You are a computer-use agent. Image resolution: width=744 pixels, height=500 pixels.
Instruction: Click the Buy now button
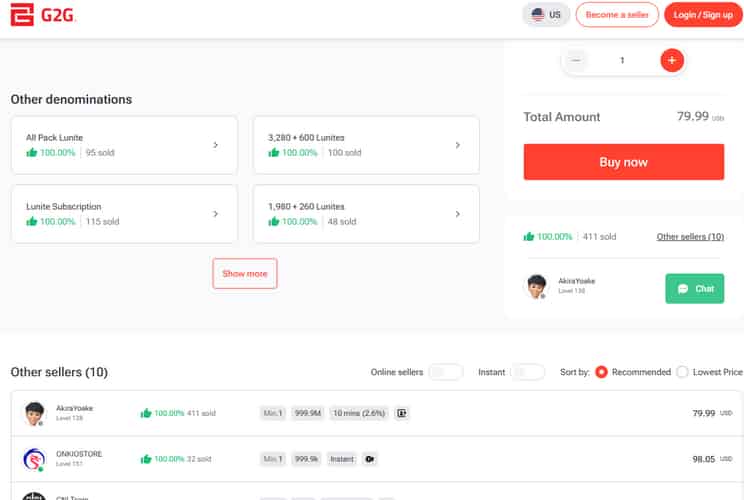623,162
